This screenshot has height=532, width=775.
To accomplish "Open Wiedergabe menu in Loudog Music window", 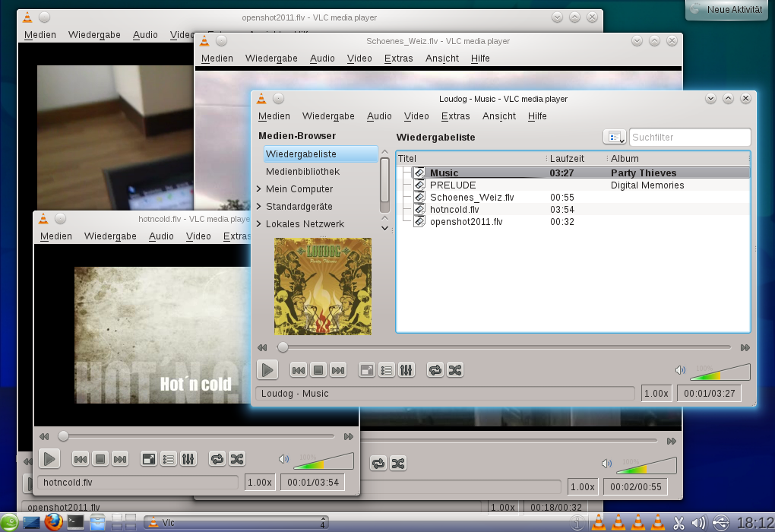I will [x=328, y=116].
